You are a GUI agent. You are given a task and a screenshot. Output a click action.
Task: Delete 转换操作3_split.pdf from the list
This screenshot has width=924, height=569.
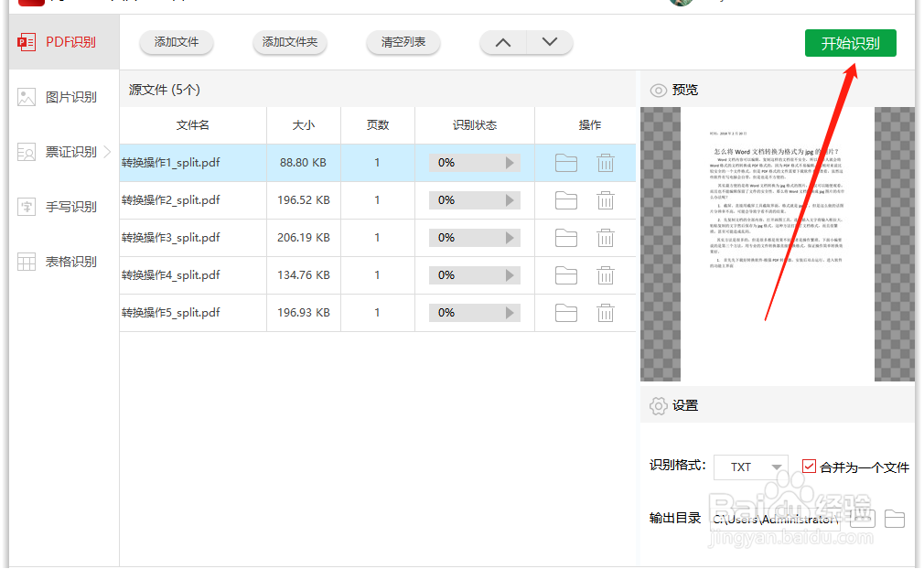tap(606, 237)
